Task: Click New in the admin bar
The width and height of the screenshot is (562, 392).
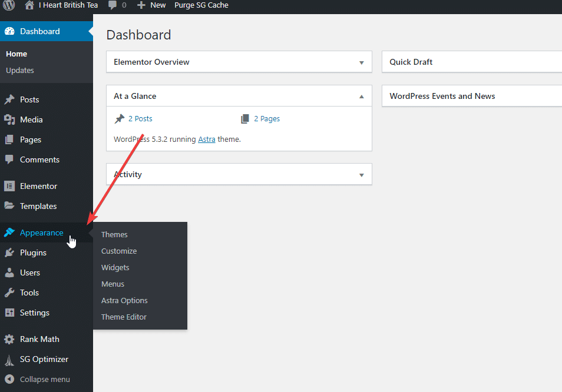Action: (x=158, y=5)
